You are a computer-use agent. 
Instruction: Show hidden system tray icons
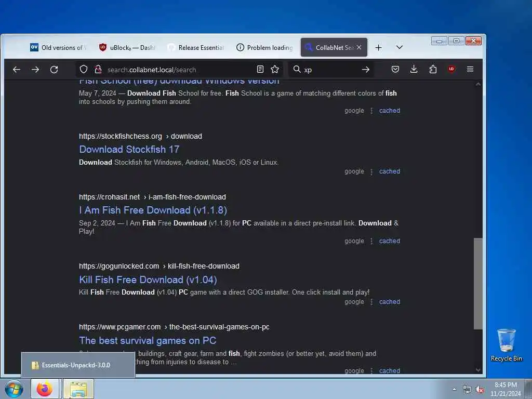454,390
